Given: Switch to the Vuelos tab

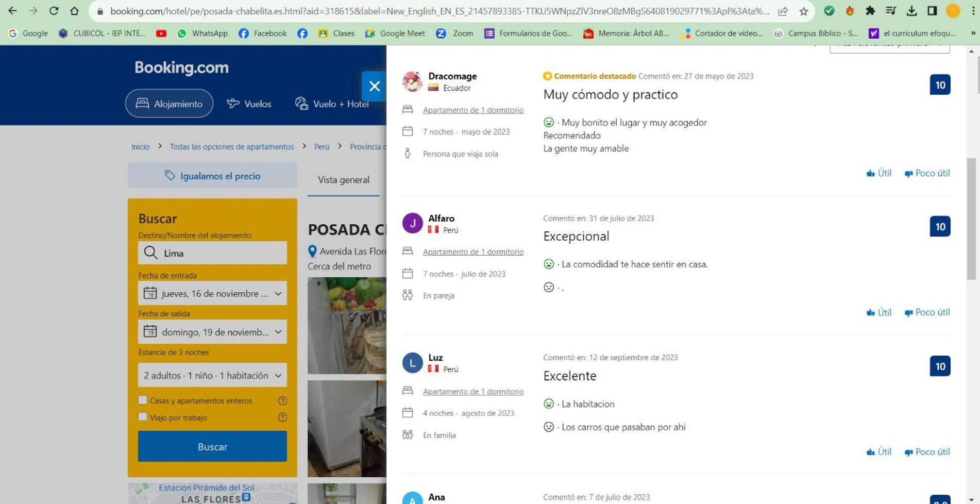Looking at the screenshot, I should point(249,104).
